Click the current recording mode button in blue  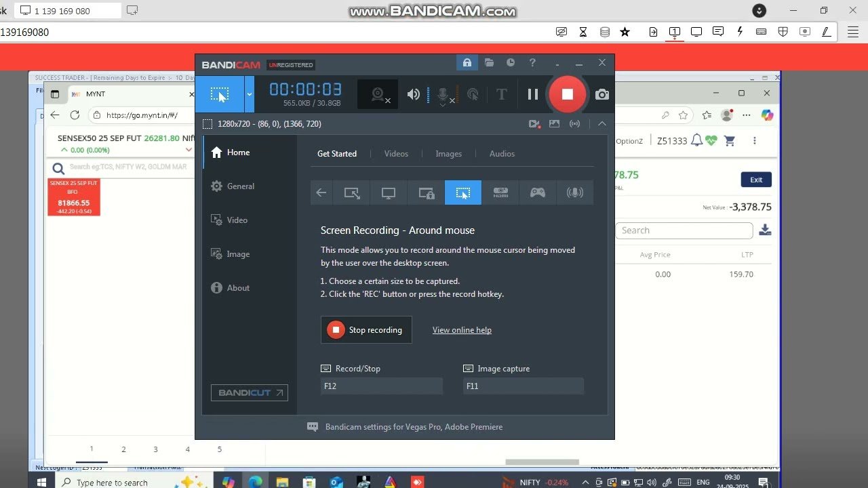coord(220,94)
